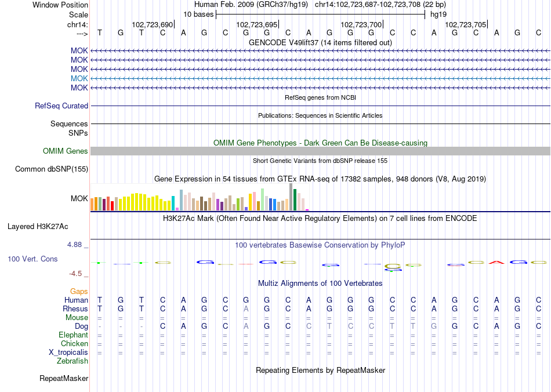Open the Gene Expression in 54 tissues GTEx title
This screenshot has width=551, height=392.
[320, 179]
